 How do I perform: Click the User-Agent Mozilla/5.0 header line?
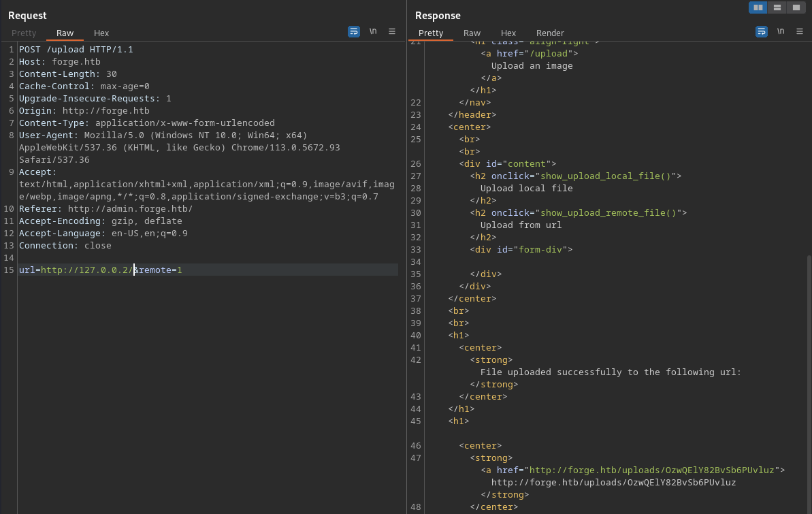click(x=163, y=135)
